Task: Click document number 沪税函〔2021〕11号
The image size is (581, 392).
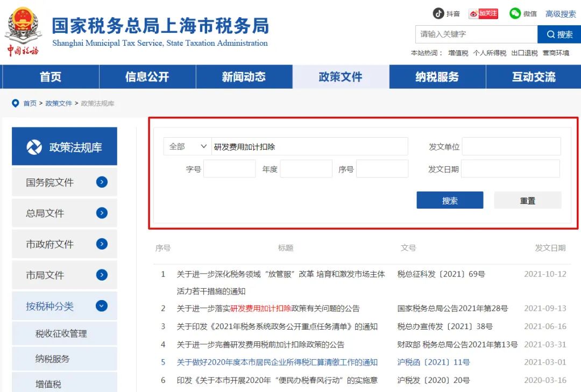Action: (434, 362)
